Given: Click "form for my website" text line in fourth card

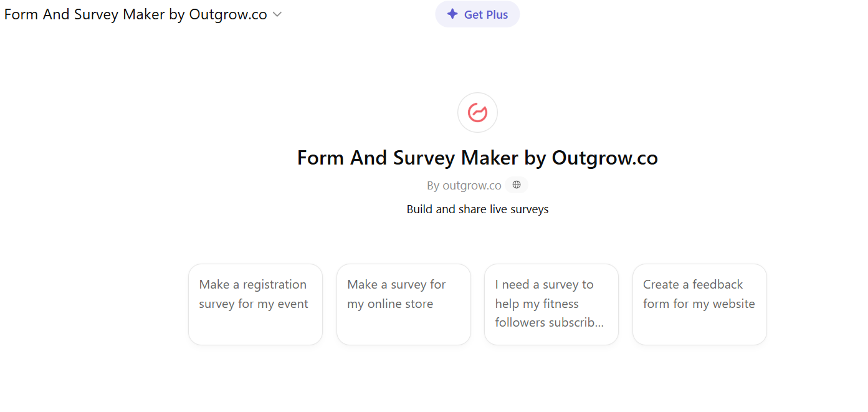Looking at the screenshot, I should 699,304.
